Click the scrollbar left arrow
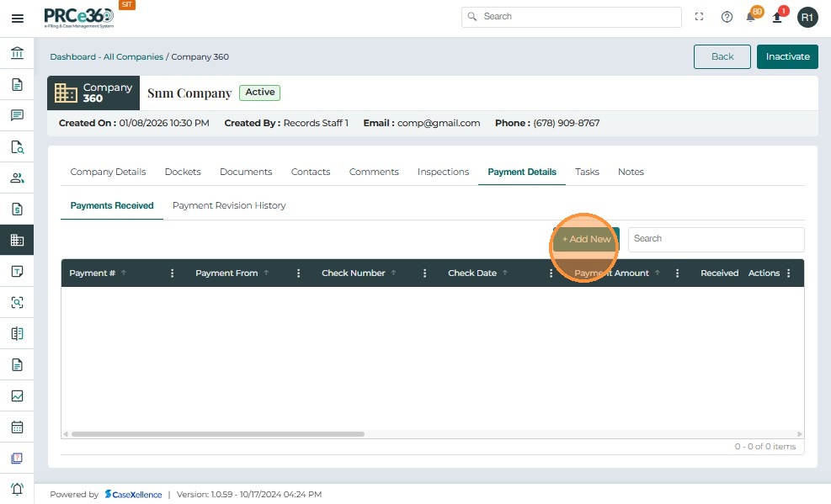 (66, 434)
